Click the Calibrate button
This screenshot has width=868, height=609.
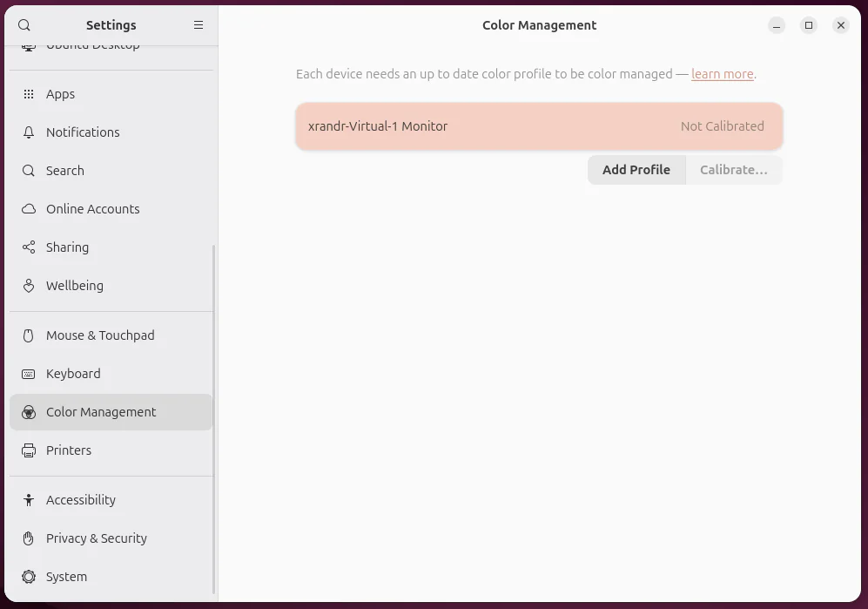click(x=734, y=169)
